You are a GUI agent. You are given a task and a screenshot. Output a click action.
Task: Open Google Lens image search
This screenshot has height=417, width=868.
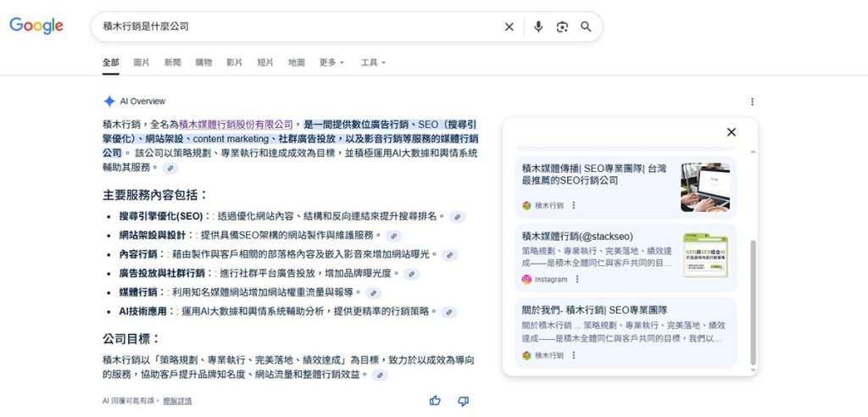tap(562, 27)
